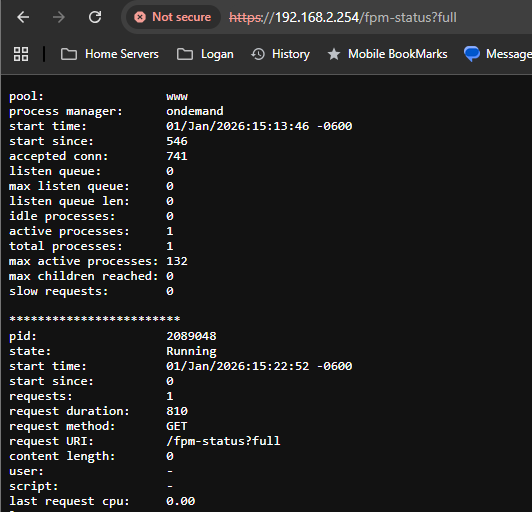The width and height of the screenshot is (532, 512).
Task: Click the start since value 546
Action: point(177,141)
